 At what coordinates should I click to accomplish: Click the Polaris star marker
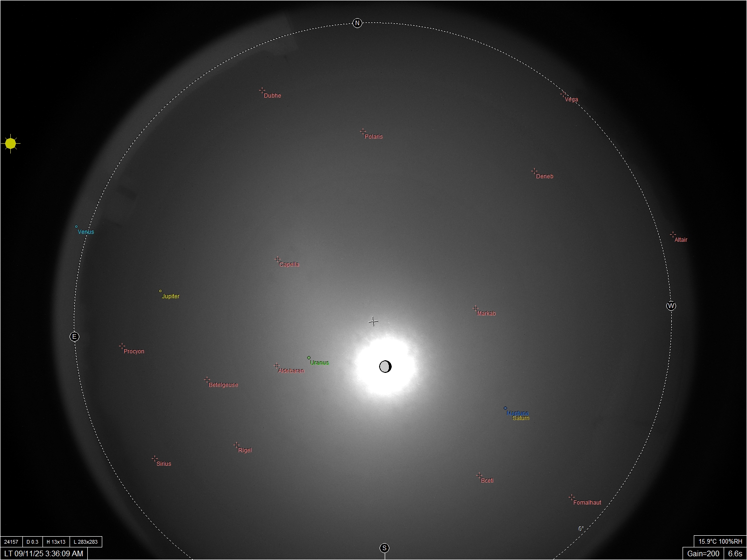pyautogui.click(x=363, y=132)
